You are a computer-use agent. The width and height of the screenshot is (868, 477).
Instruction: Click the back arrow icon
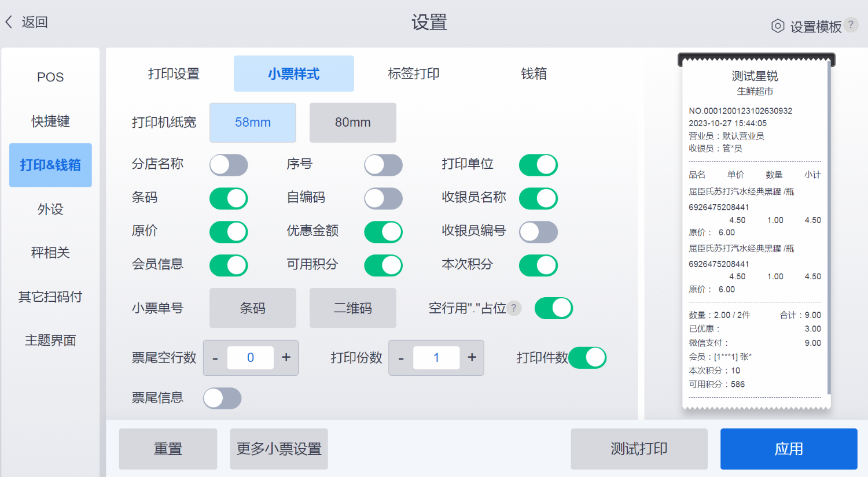click(x=9, y=23)
